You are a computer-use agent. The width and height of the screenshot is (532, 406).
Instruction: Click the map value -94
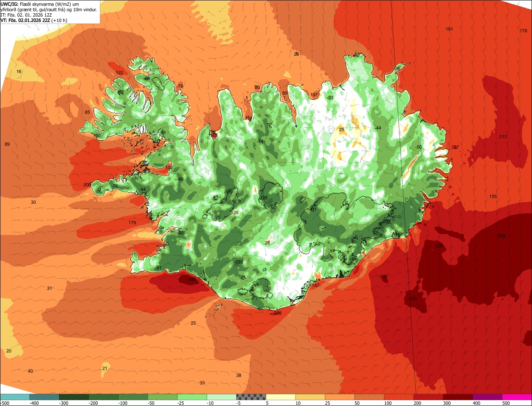(143, 189)
